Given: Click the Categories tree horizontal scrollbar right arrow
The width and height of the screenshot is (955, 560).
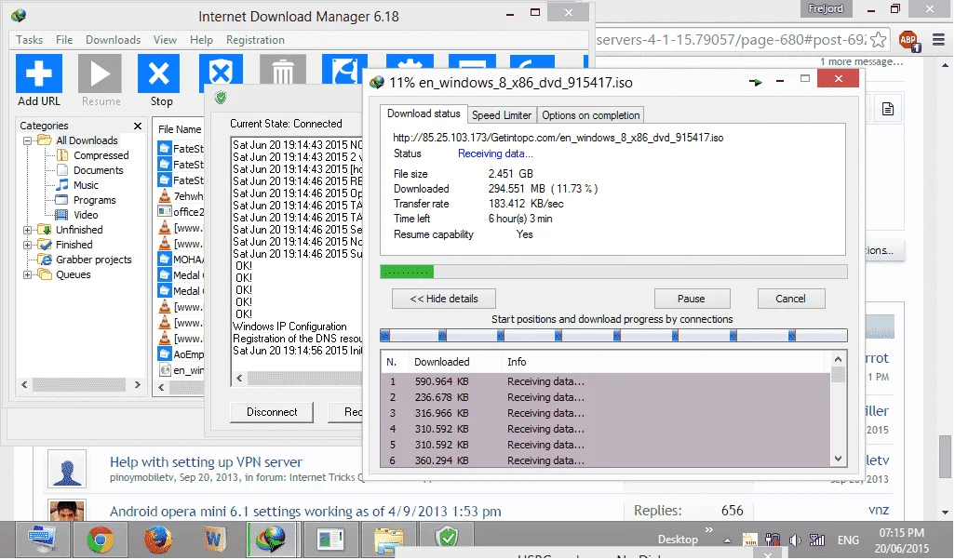Looking at the screenshot, I should click(137, 385).
